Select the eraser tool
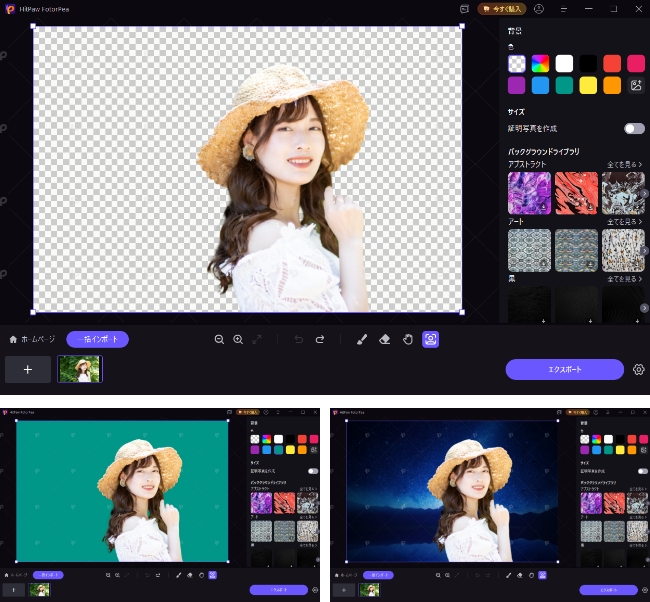Viewport: 650px width, 602px height. [385, 340]
